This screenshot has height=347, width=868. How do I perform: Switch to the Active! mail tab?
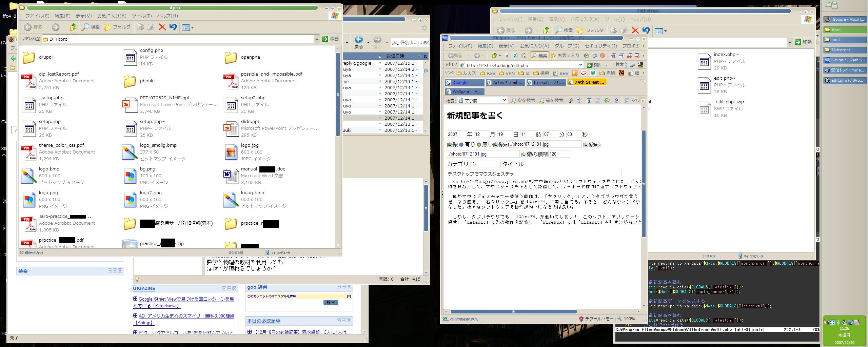[x=505, y=82]
